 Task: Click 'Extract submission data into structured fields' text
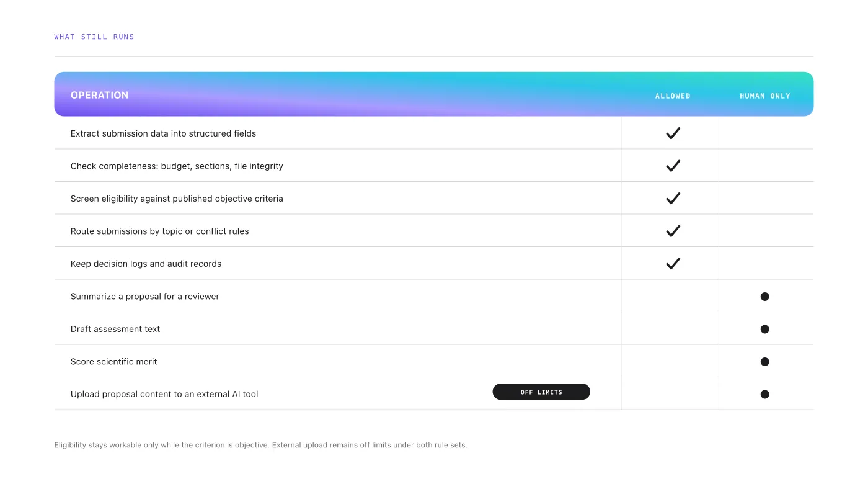pos(163,133)
